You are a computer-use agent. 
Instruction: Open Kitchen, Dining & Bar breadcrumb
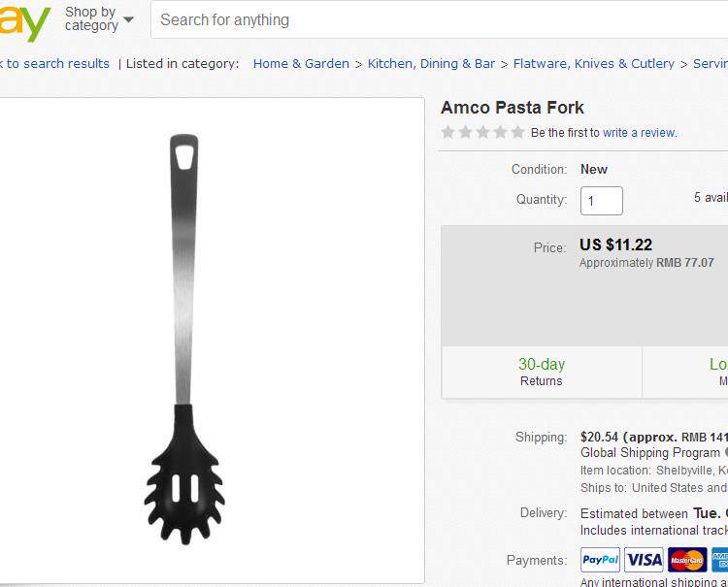431,64
